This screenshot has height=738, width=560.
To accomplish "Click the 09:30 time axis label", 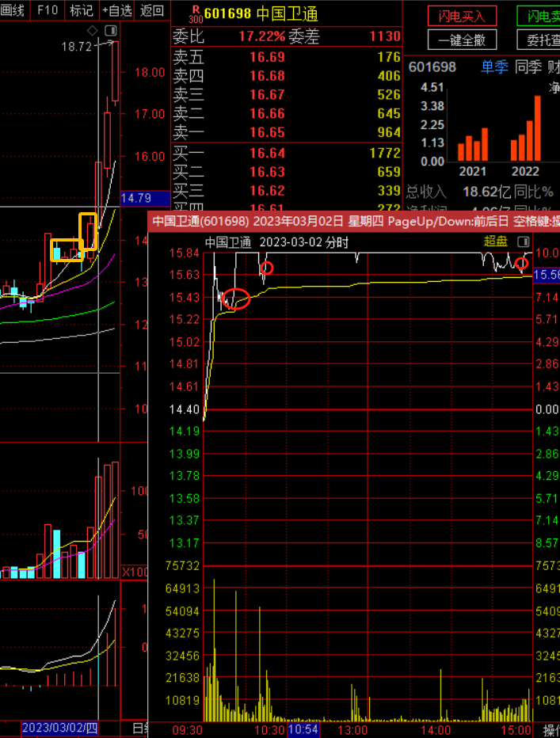I will [x=187, y=730].
